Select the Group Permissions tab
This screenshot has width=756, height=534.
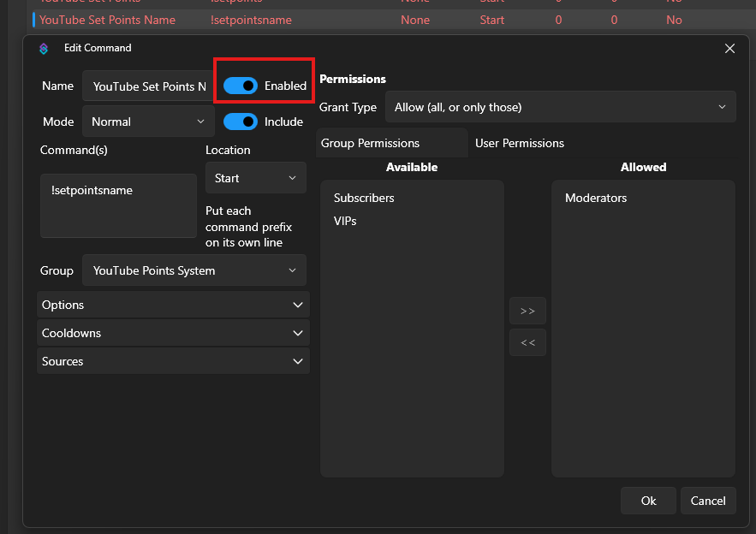370,143
